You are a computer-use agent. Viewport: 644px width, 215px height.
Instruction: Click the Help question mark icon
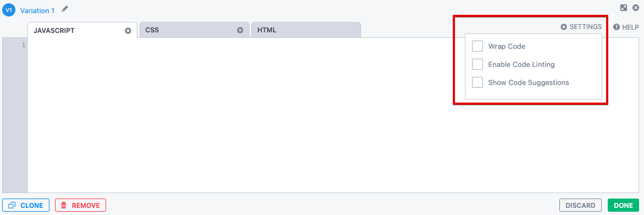(x=617, y=27)
